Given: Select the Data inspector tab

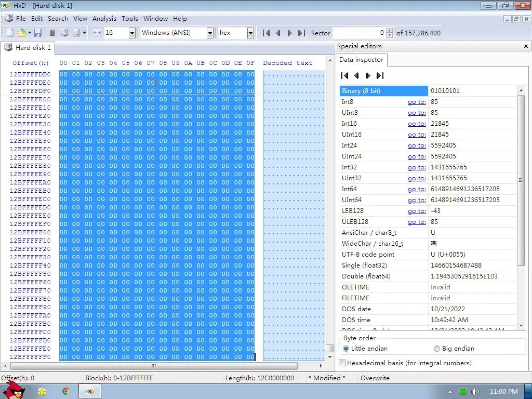Looking at the screenshot, I should pos(362,60).
